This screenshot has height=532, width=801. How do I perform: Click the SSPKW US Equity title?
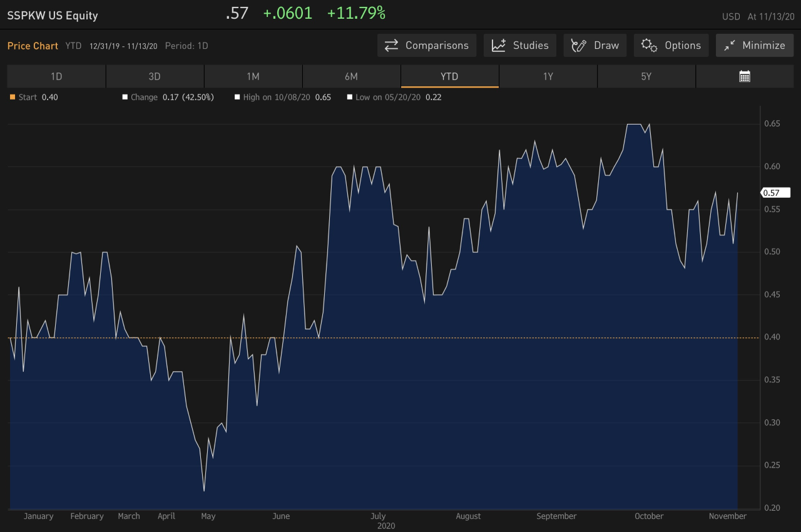point(53,16)
